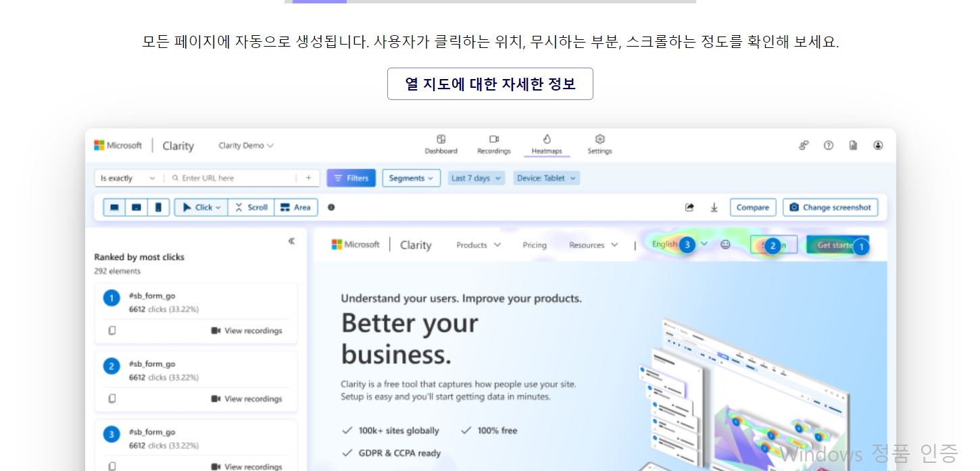Click the account profile icon

[x=878, y=145]
